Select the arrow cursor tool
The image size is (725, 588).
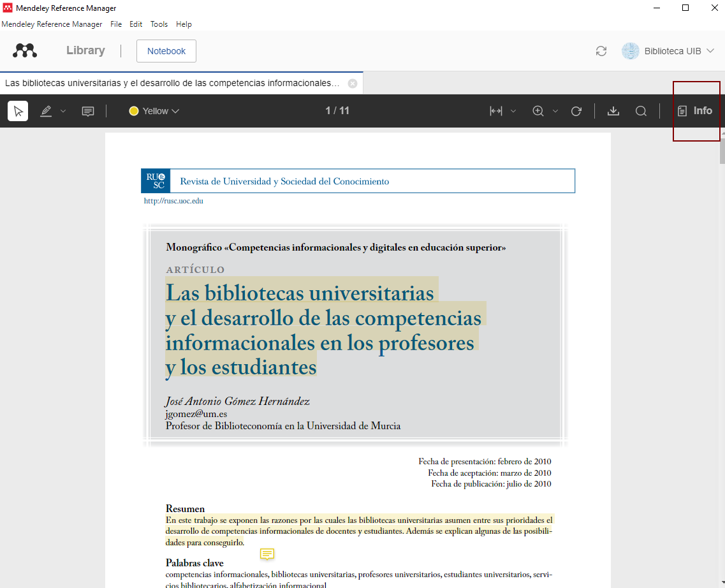tap(18, 111)
